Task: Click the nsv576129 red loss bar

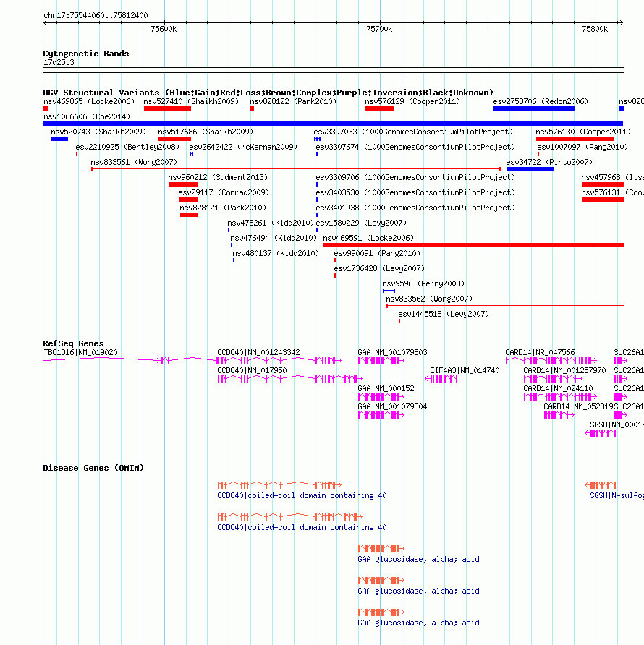Action: (379, 108)
